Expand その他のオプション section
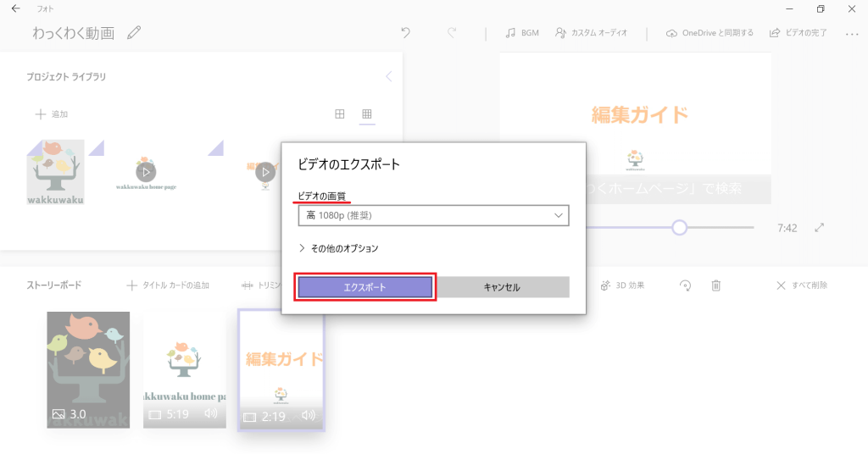The image size is (868, 454). pos(339,248)
